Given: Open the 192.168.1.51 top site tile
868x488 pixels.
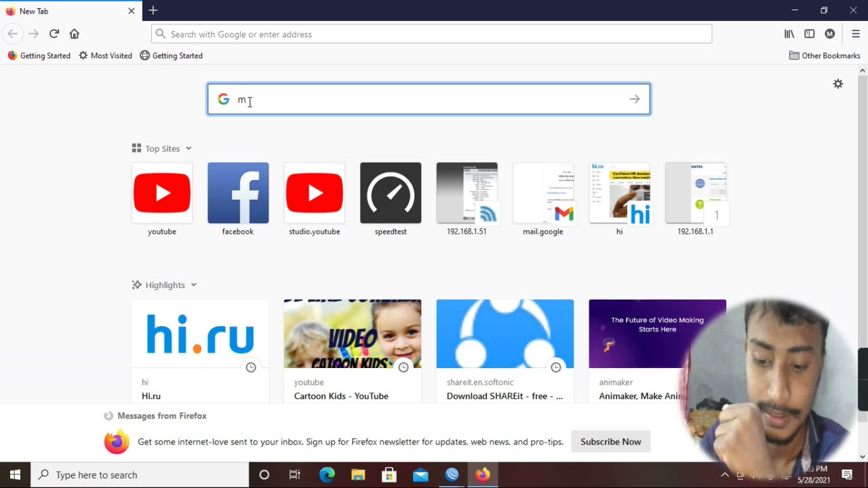Looking at the screenshot, I should (x=467, y=199).
